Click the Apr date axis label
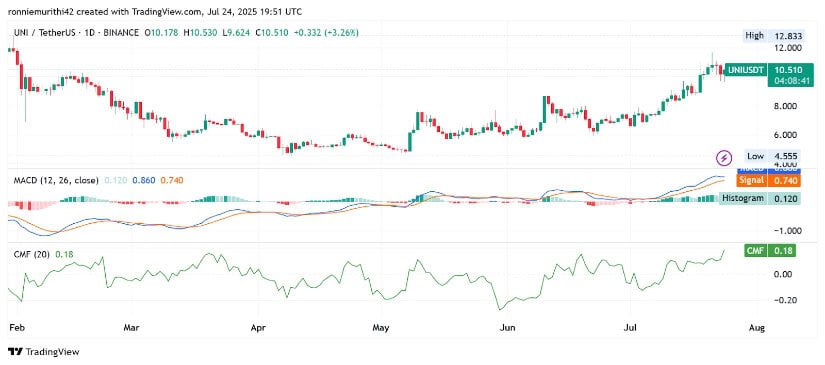 pos(258,328)
